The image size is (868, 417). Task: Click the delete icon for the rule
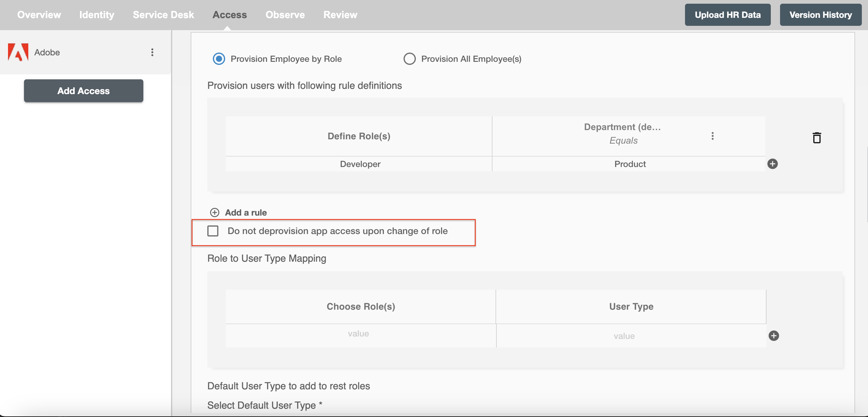[x=817, y=138]
